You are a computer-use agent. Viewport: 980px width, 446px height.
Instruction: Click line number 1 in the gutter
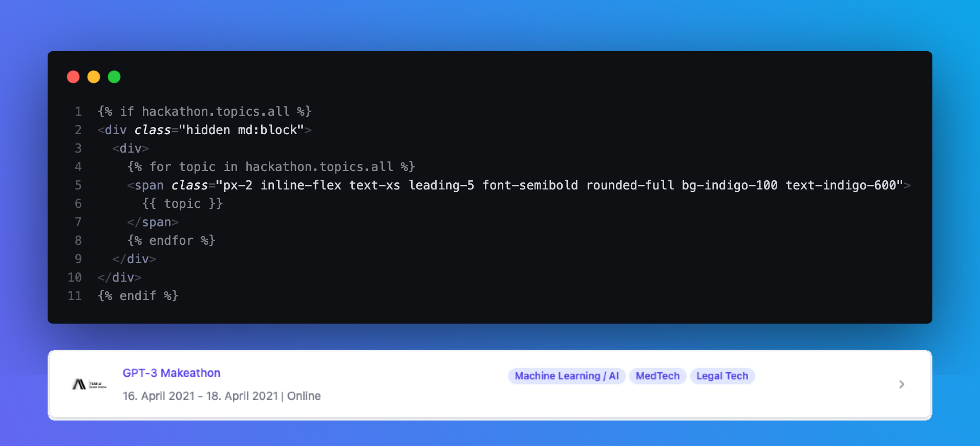(78, 112)
